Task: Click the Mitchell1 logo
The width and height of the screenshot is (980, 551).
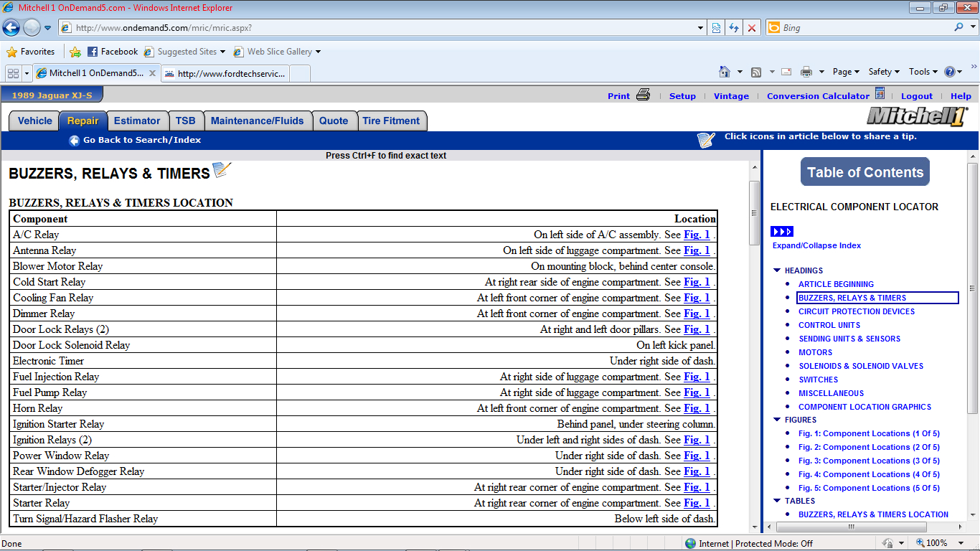Action: pos(918,116)
